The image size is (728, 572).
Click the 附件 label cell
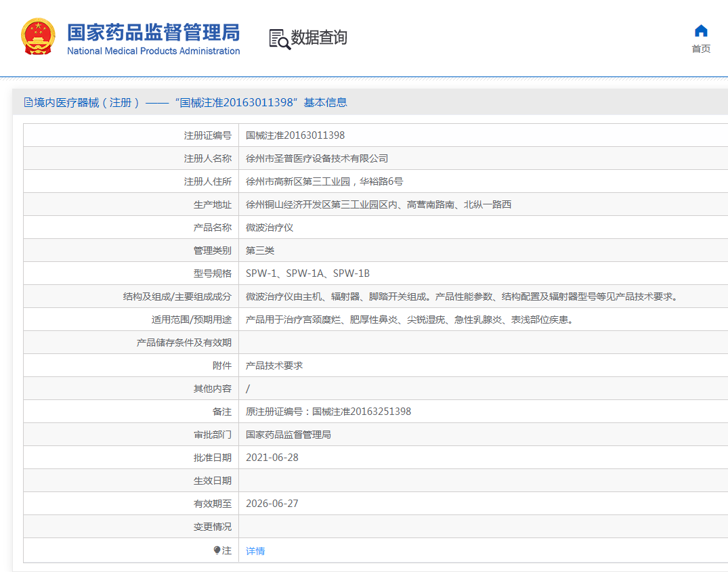131,366
